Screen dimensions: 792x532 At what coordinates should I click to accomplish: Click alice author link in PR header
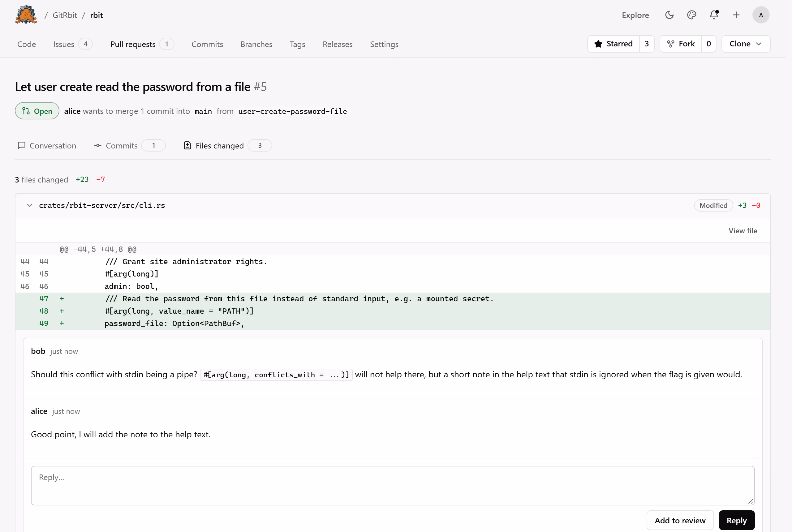tap(72, 111)
